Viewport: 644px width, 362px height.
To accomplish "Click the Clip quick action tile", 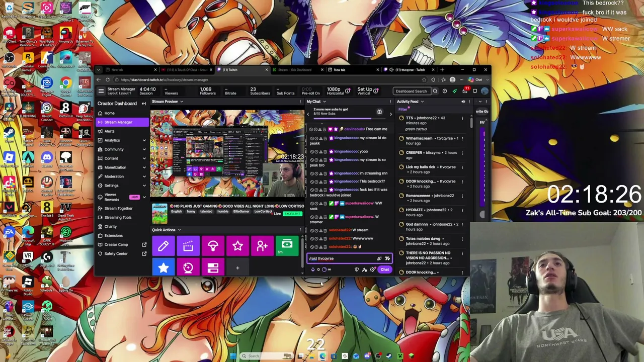I will pos(188,246).
